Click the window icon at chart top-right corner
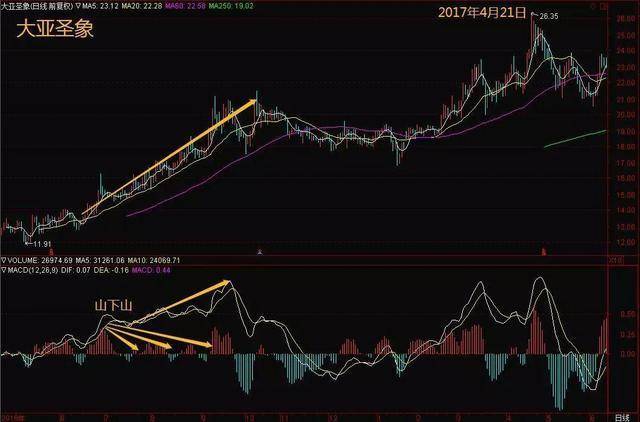640x422 pixels. coord(602,6)
